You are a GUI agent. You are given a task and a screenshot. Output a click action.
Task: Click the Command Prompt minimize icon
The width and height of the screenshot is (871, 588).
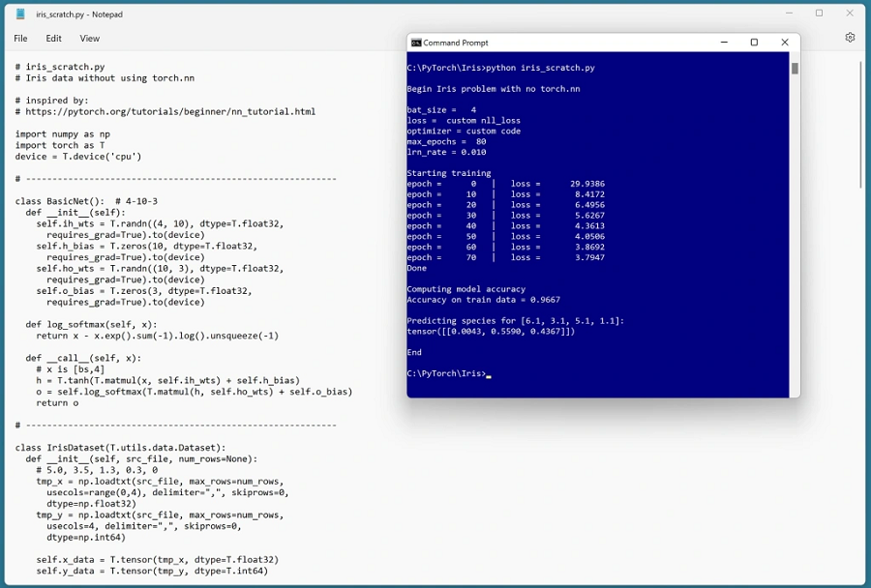click(723, 43)
